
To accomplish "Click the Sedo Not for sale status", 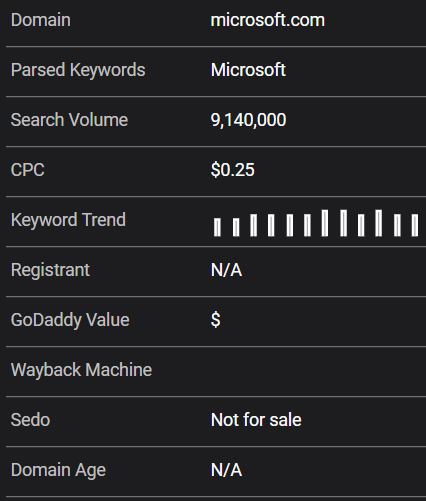I will coord(256,420).
